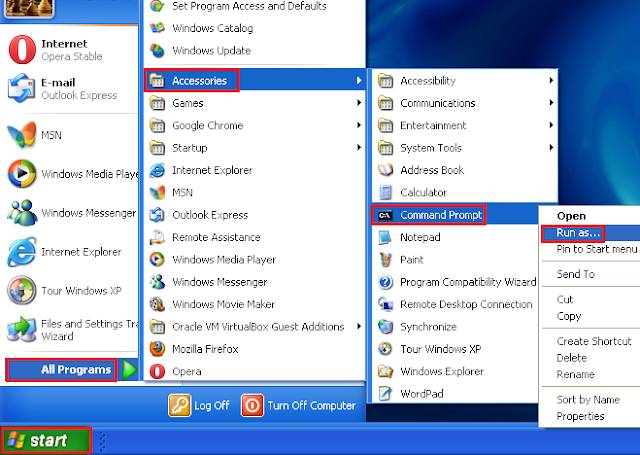Expand the Google Chrome folder arrow
Image resolution: width=640 pixels, height=455 pixels.
pos(359,125)
